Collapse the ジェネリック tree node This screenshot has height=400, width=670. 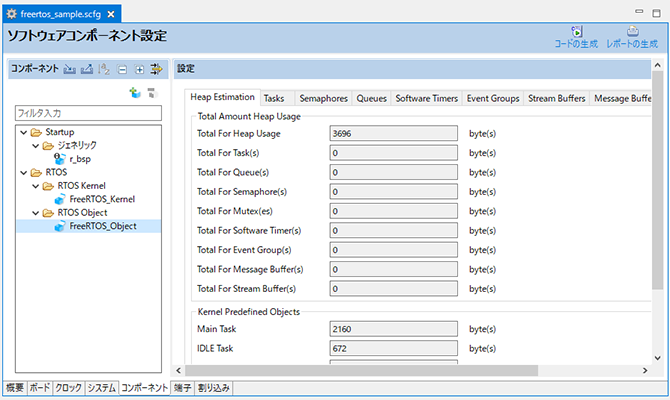36,146
